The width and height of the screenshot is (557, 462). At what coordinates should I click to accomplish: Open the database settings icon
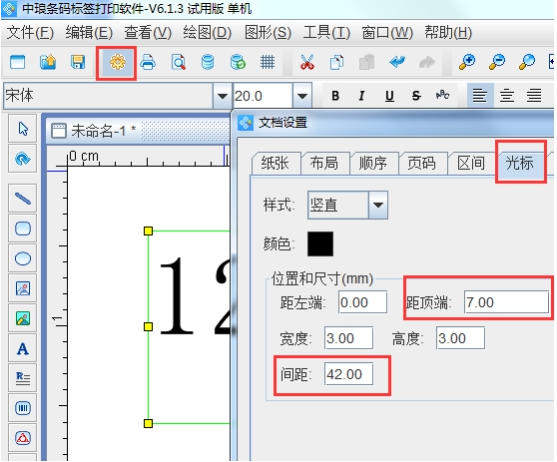click(x=208, y=62)
